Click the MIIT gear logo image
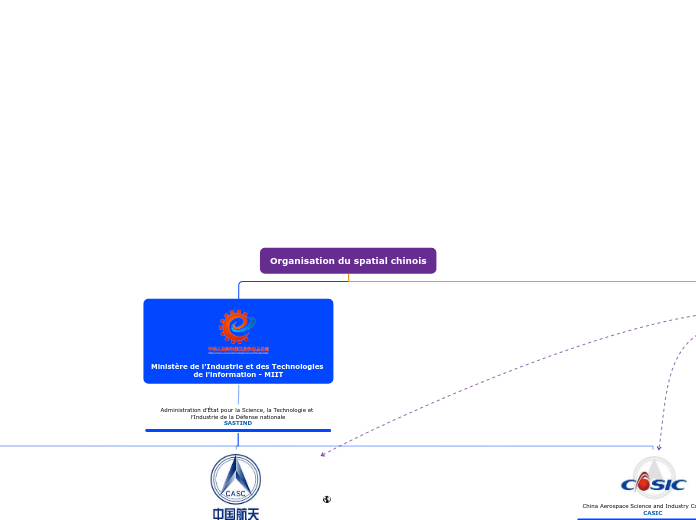This screenshot has width=696, height=520. 238,332
